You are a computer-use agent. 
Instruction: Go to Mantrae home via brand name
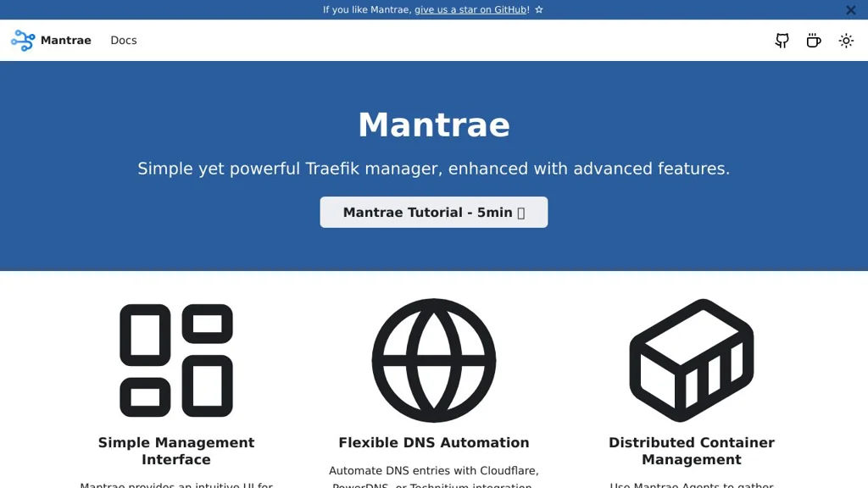click(66, 41)
